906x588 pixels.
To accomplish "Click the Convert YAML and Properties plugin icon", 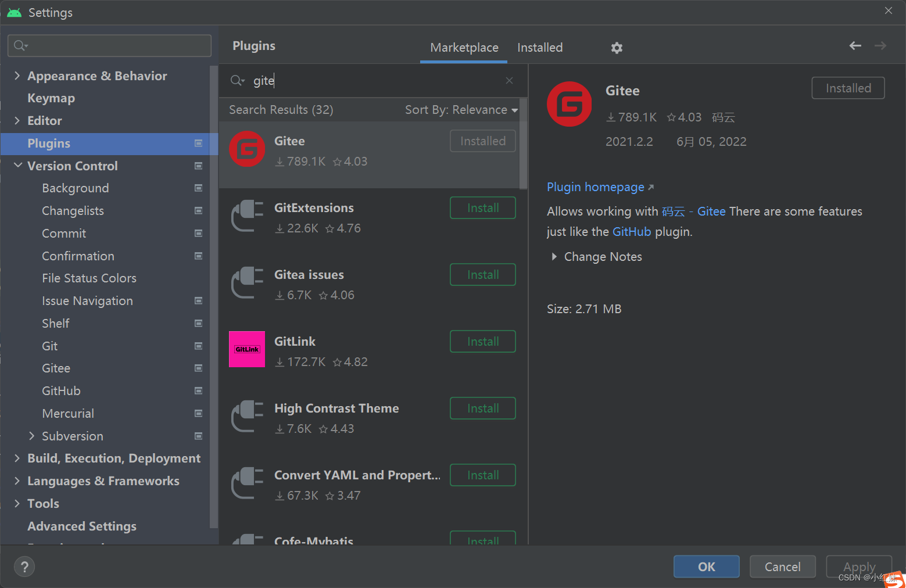I will 247,483.
